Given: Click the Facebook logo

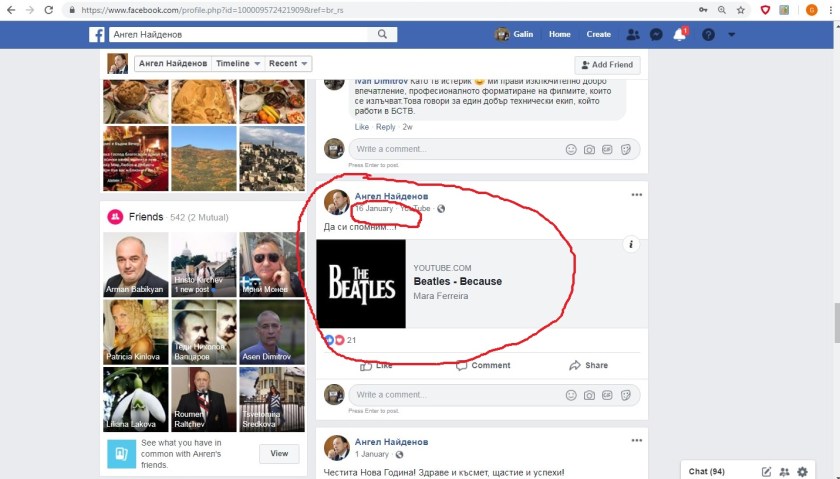Looking at the screenshot, I should (97, 34).
